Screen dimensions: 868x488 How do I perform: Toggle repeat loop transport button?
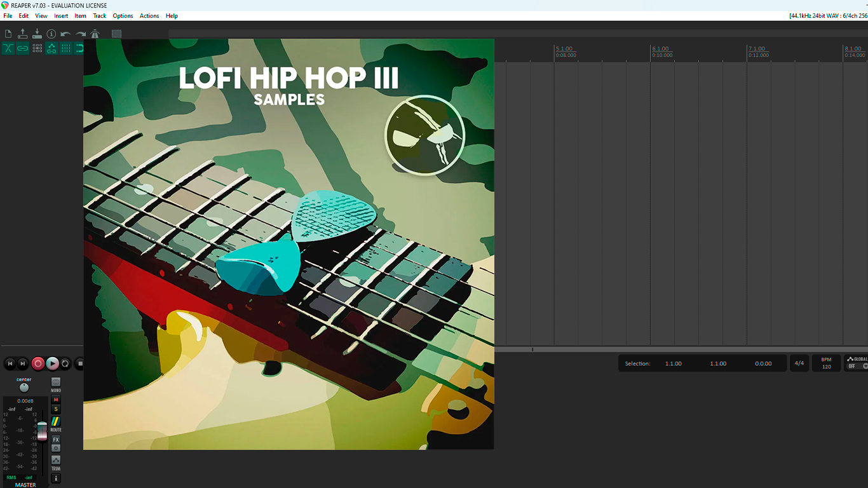tap(65, 363)
